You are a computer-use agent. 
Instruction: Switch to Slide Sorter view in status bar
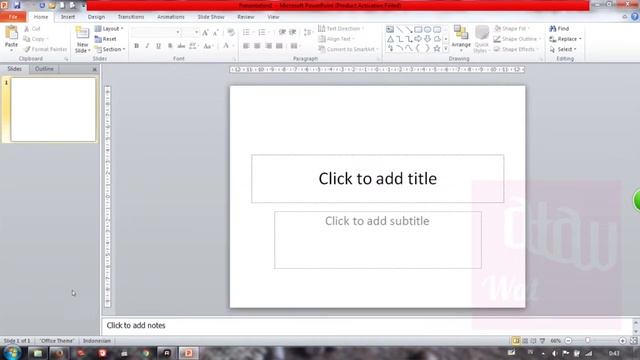tap(525, 340)
